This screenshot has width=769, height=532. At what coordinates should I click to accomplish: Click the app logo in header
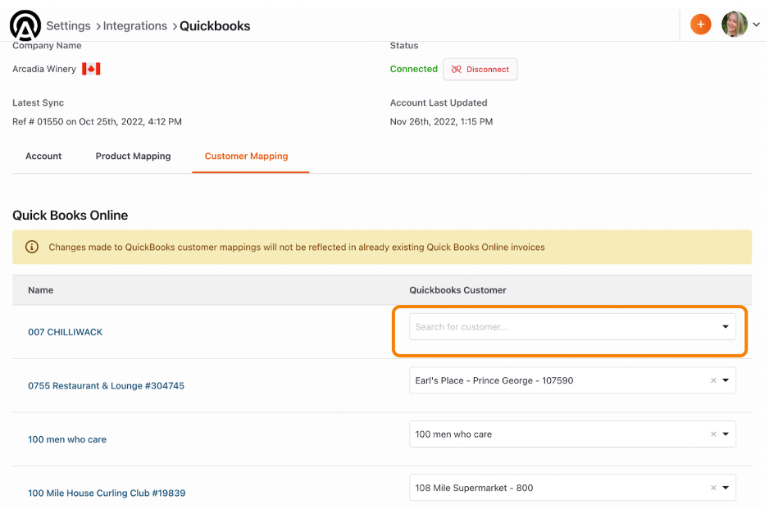25,25
